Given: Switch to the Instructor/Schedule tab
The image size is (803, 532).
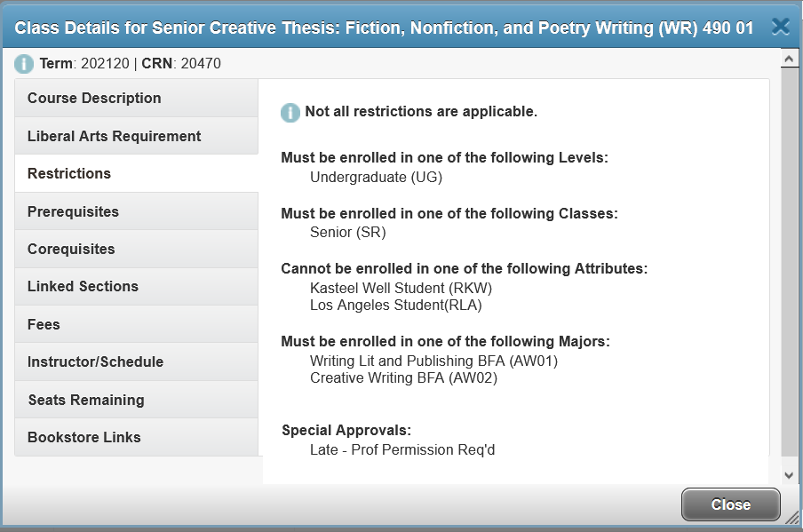Looking at the screenshot, I should click(136, 361).
